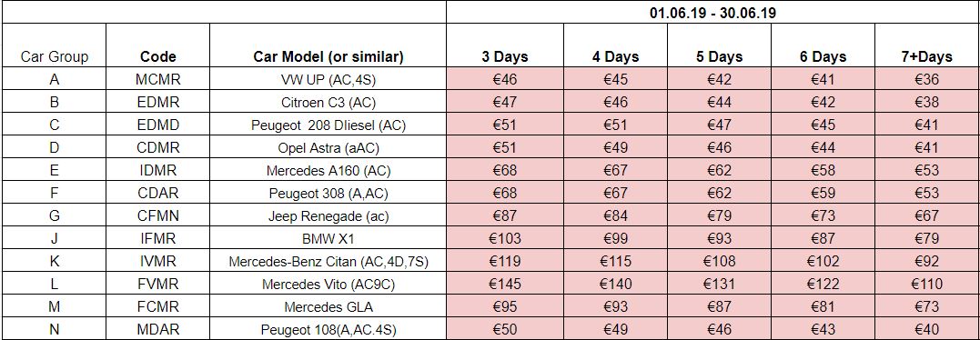Click the MCMR code cell
Image resolution: width=980 pixels, height=340 pixels.
[x=158, y=79]
